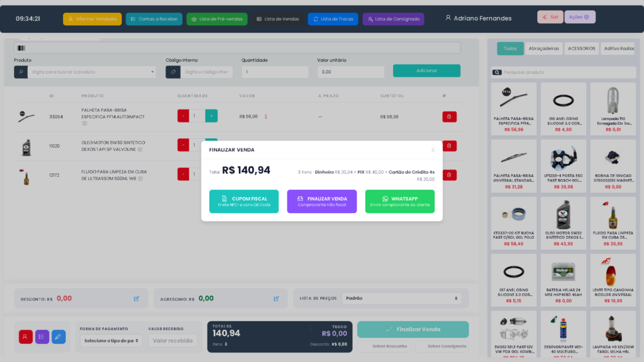Open Informar Vendedor in top bar
Image resolution: width=644 pixels, height=362 pixels.
click(92, 19)
